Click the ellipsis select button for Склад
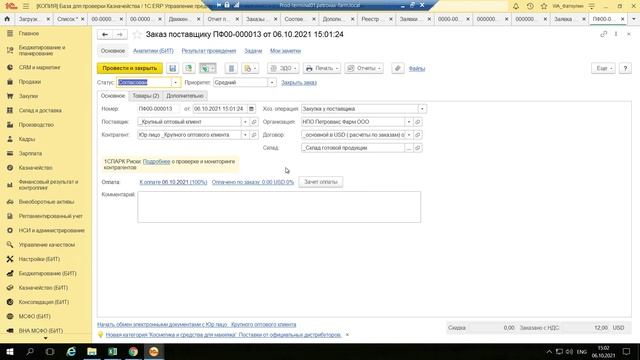Image resolution: width=640 pixels, height=360 pixels. [409, 148]
